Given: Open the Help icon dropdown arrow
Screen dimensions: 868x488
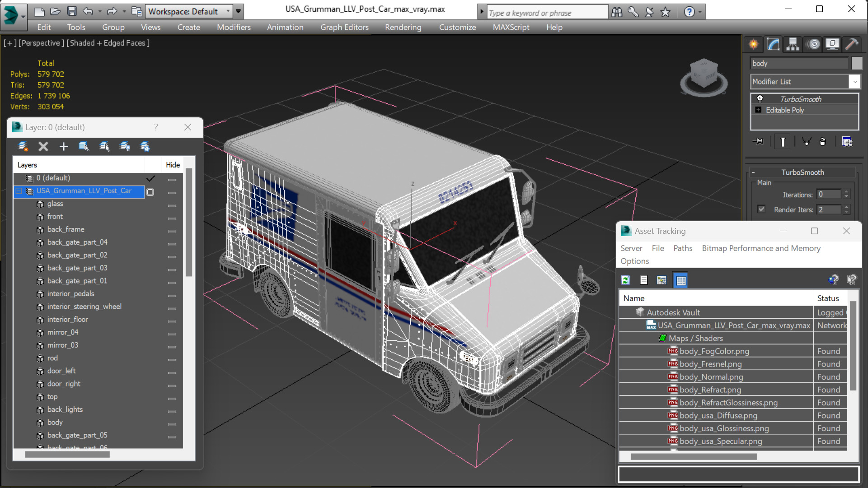Looking at the screenshot, I should [700, 12].
